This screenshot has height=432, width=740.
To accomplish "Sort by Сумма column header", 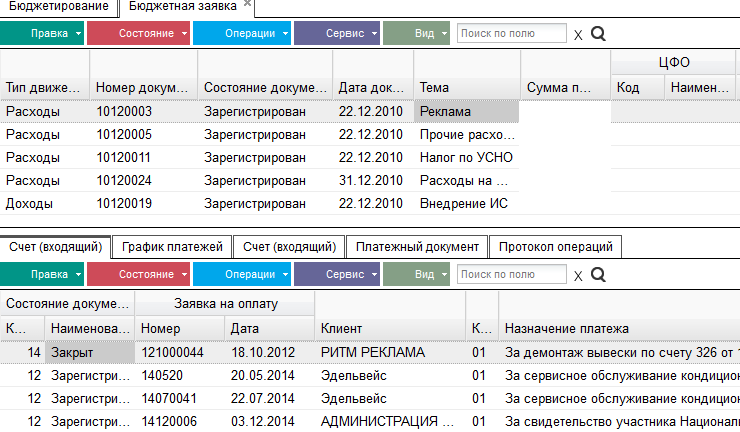I will (565, 76).
